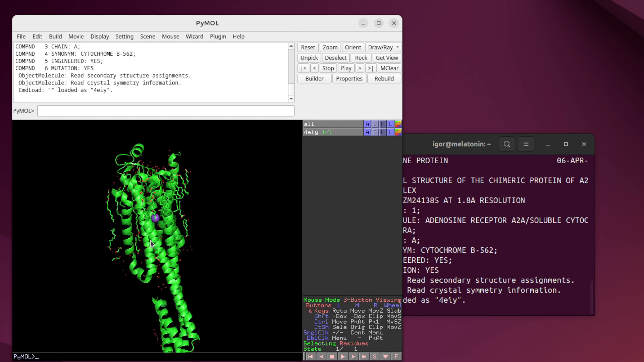This screenshot has width=644, height=362.
Task: Click the rewind-to-start button in bottom movie controls
Action: 310,356
